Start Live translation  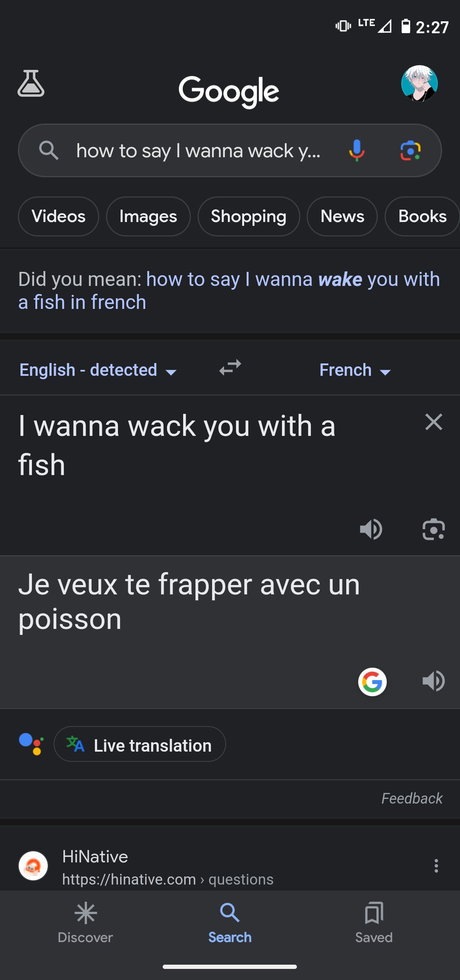[140, 744]
